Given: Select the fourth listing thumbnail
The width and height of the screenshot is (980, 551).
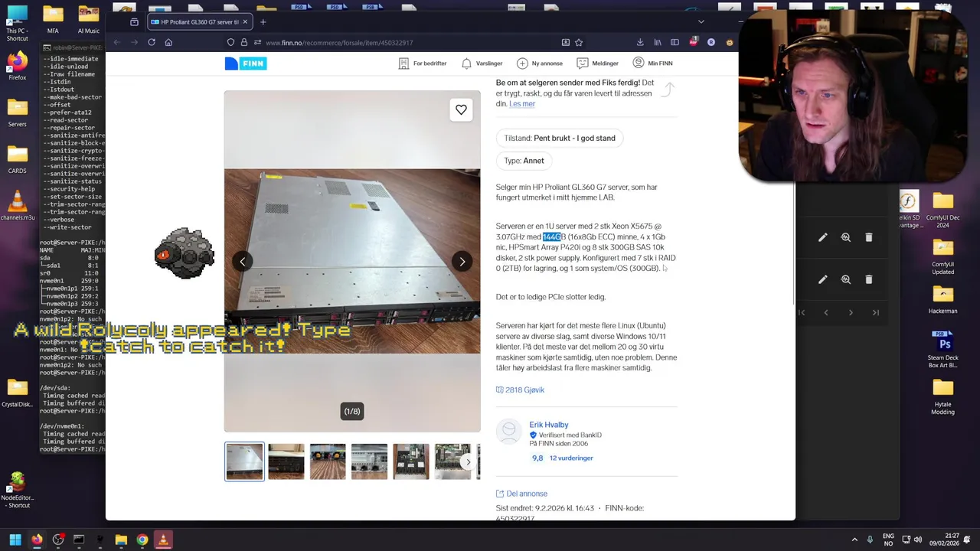Looking at the screenshot, I should pyautogui.click(x=369, y=461).
